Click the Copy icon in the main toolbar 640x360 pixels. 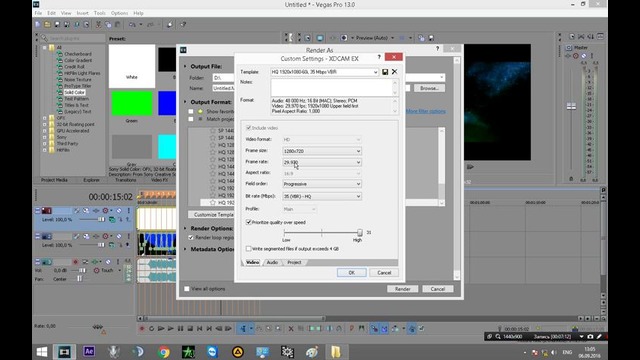coord(108,24)
